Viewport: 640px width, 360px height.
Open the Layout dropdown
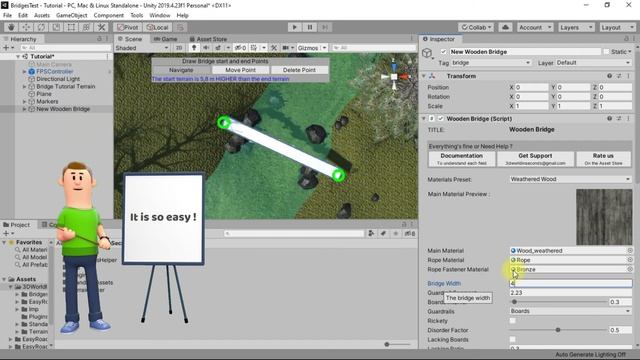(x=616, y=27)
